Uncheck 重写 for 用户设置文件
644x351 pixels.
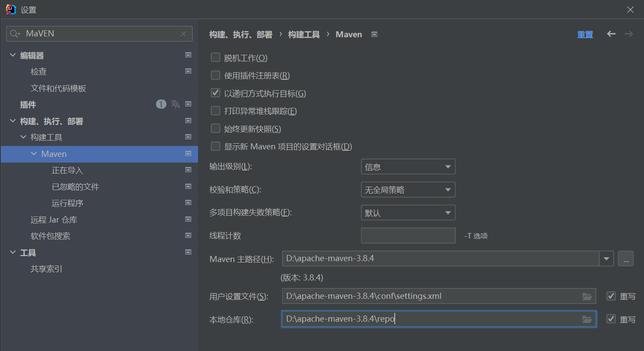(x=611, y=296)
